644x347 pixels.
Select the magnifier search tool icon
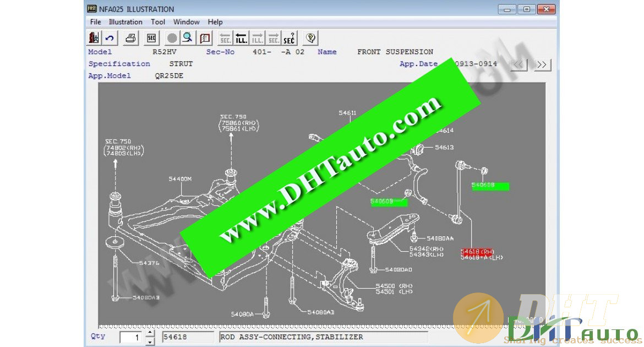pyautogui.click(x=188, y=38)
